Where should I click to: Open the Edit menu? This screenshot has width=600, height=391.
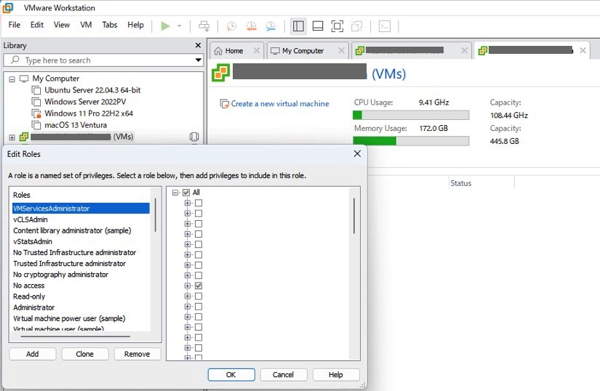tap(37, 25)
